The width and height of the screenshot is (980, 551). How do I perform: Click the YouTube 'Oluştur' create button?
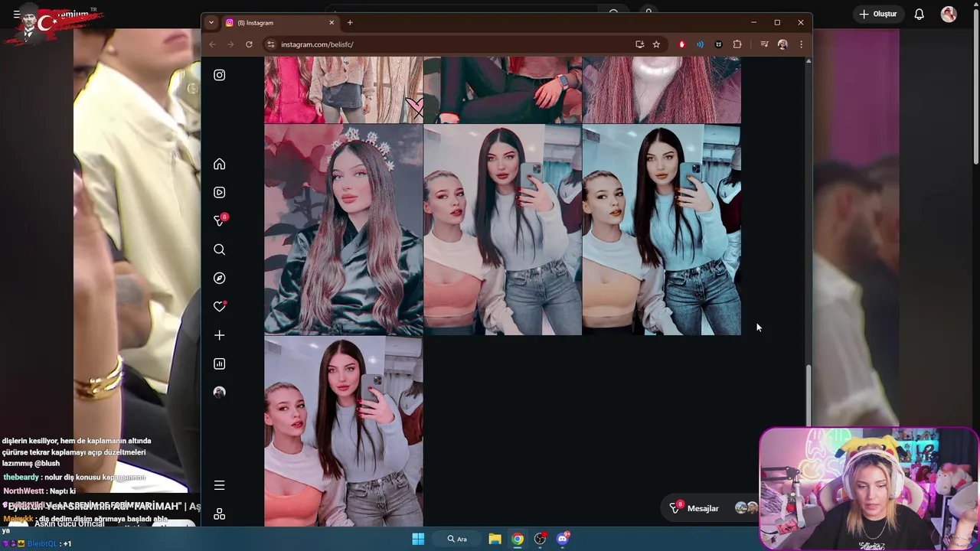(877, 14)
